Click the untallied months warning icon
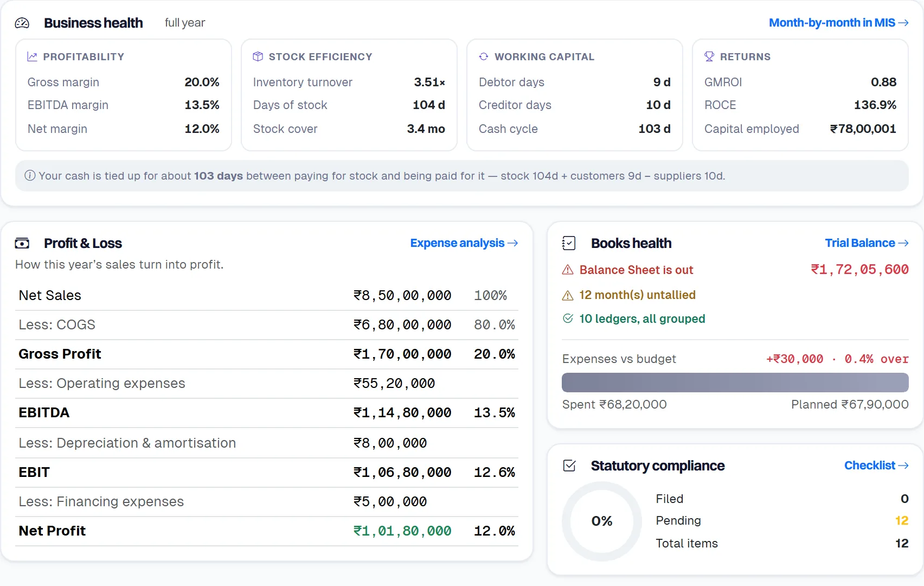Viewport: 924px width, 586px height. point(568,295)
